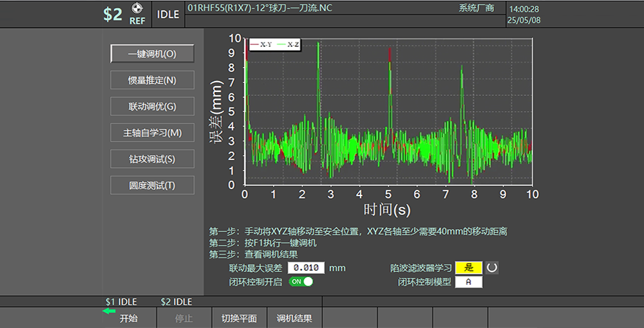This screenshot has height=328, width=644.
Task: Switch to 主轴自学习(M)
Action: [152, 133]
